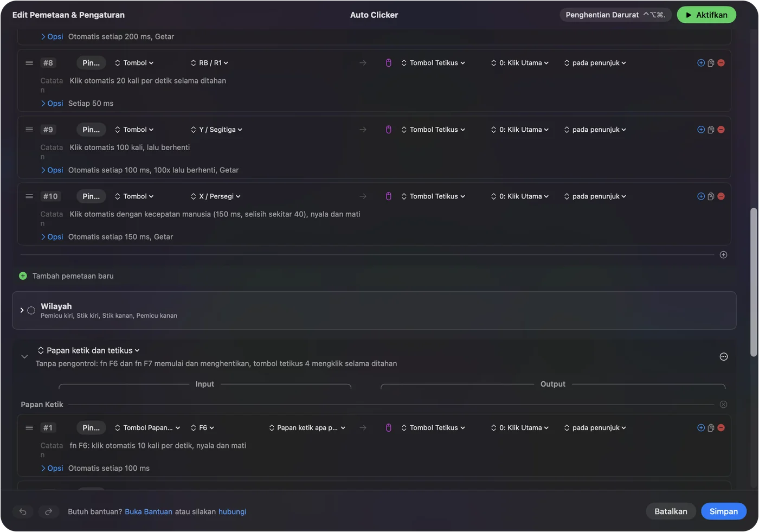The height and width of the screenshot is (532, 759).
Task: Expand the Wilayah section
Action: 22,310
